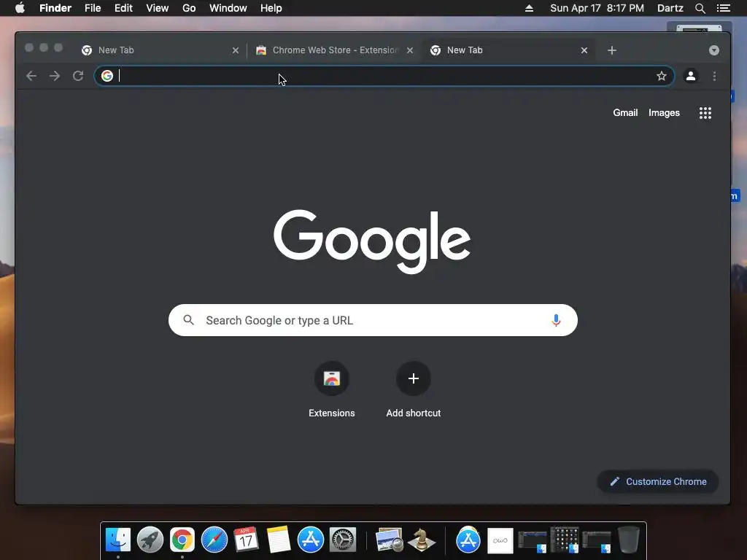Open the Google apps grid
Viewport: 747px width, 560px height.
(x=705, y=113)
